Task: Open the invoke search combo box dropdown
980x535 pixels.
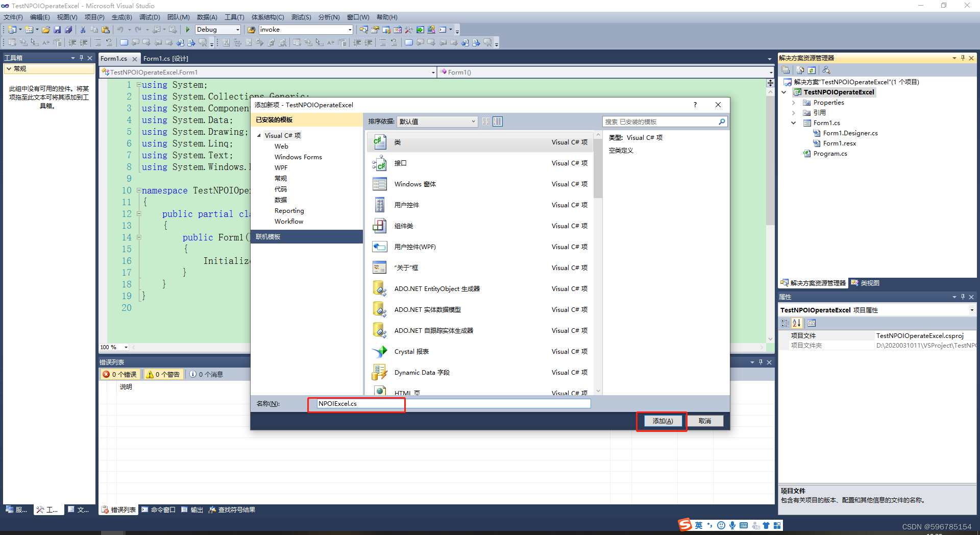Action: click(350, 30)
